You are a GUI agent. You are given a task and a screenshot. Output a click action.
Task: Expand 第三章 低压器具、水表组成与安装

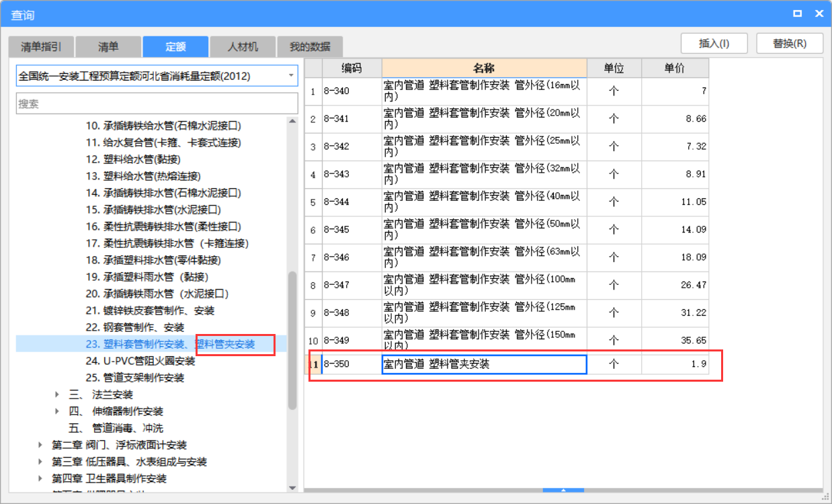click(x=41, y=462)
